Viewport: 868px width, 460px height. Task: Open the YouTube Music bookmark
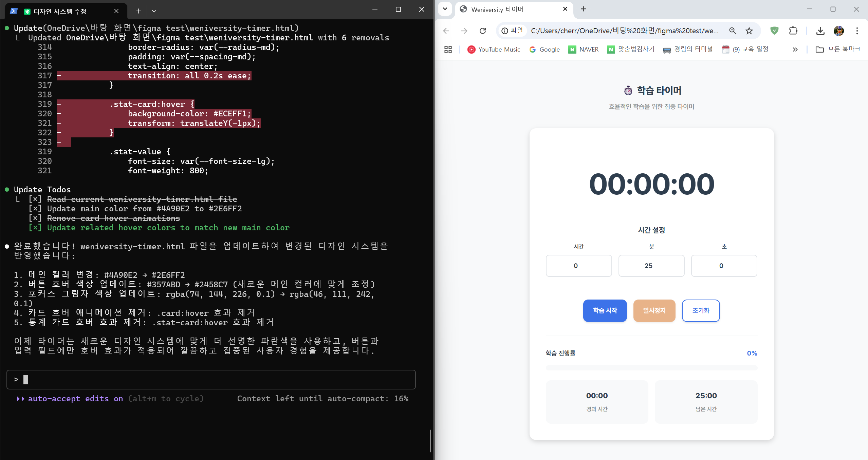point(494,50)
